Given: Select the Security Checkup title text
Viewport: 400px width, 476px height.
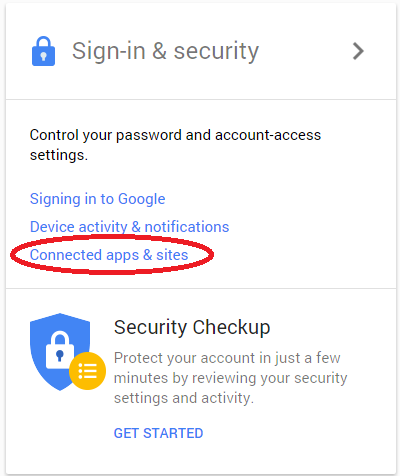Looking at the screenshot, I should [x=192, y=327].
